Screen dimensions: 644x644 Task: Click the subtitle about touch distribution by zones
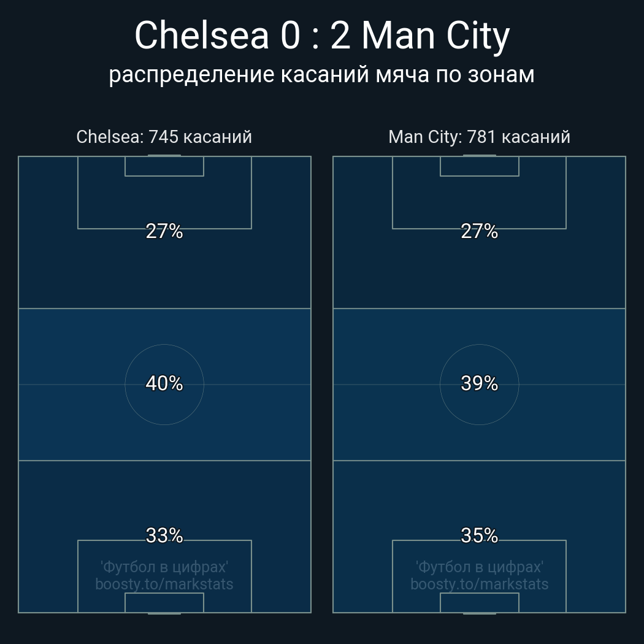point(321,74)
